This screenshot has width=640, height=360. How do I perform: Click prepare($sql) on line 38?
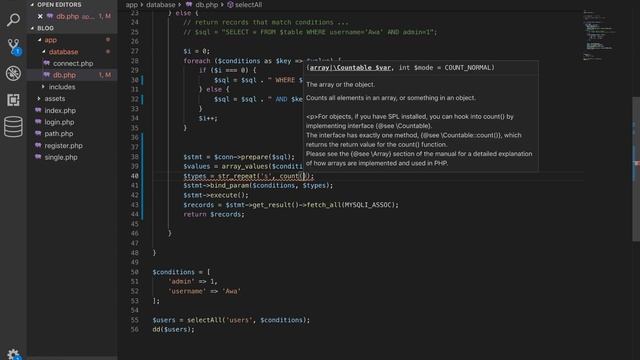point(267,157)
